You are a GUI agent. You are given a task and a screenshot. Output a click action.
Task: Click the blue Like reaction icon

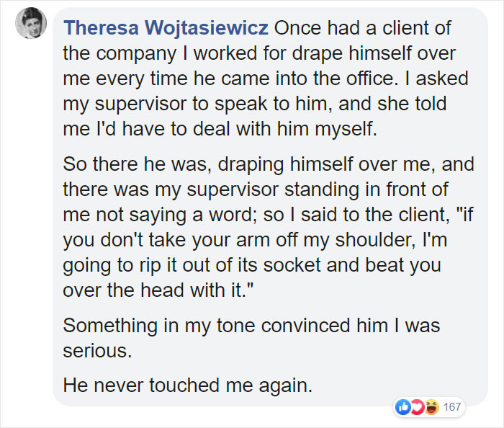pos(402,407)
